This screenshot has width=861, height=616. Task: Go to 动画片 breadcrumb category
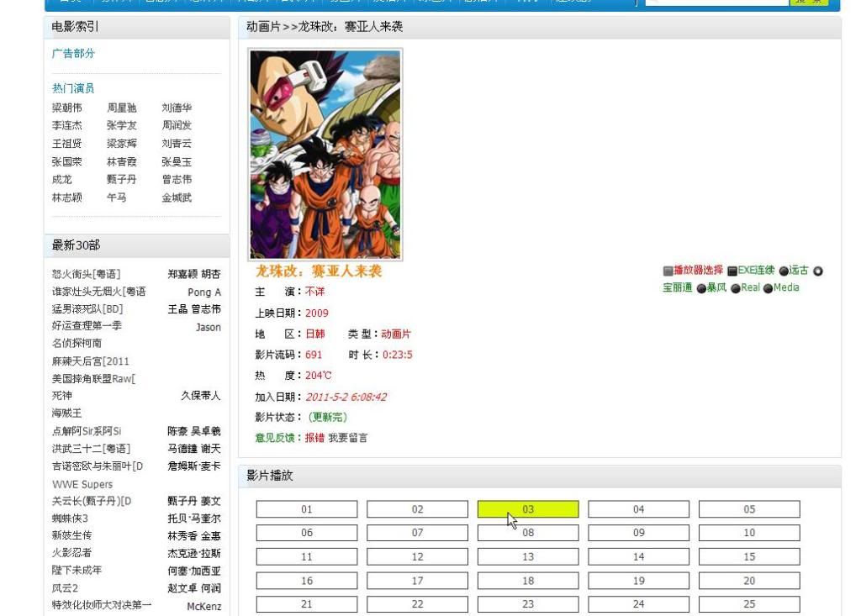coord(263,27)
